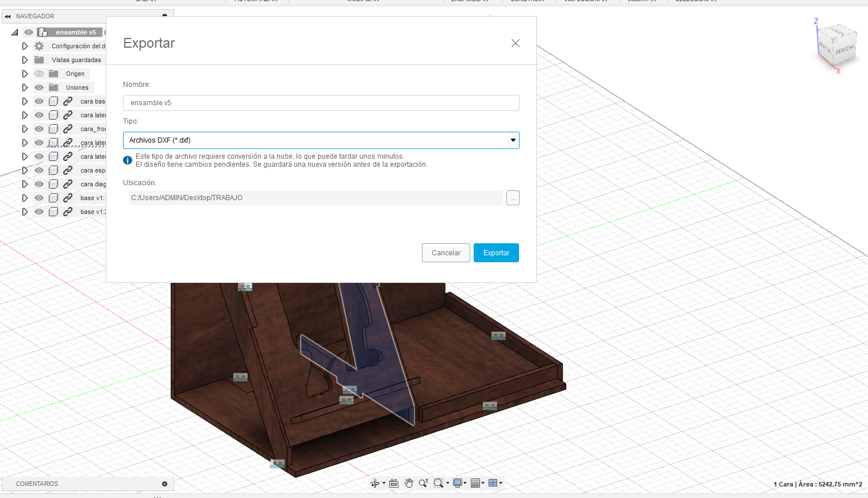
Task: Click the Nombre text field
Action: coord(321,103)
